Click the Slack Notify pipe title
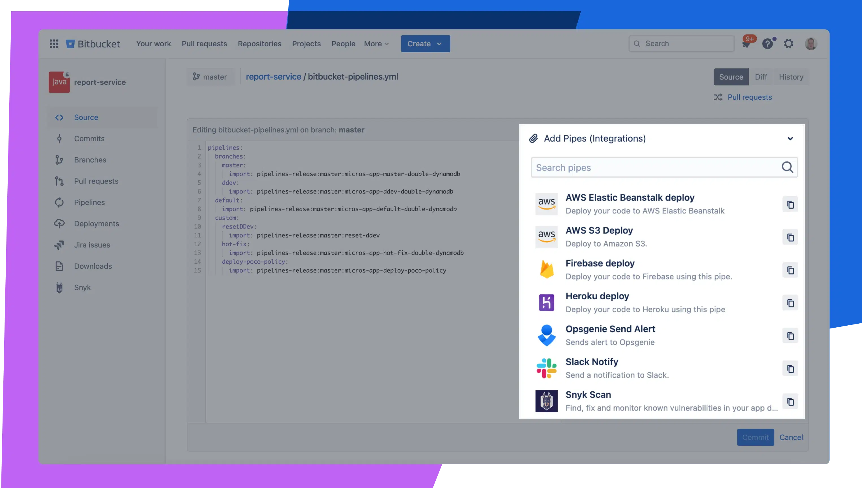 click(592, 362)
